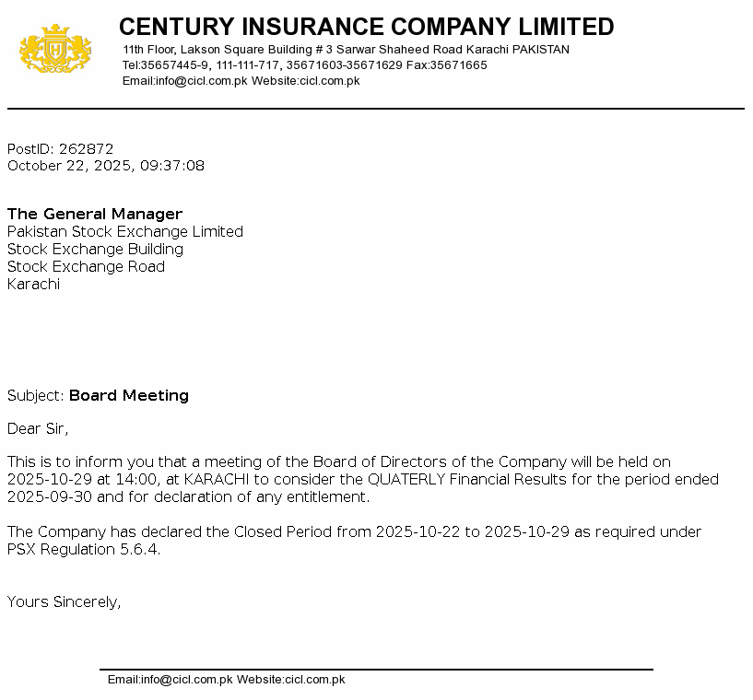Open the footer website cicl.com.pk link
This screenshot has height=700, width=753.
314,680
